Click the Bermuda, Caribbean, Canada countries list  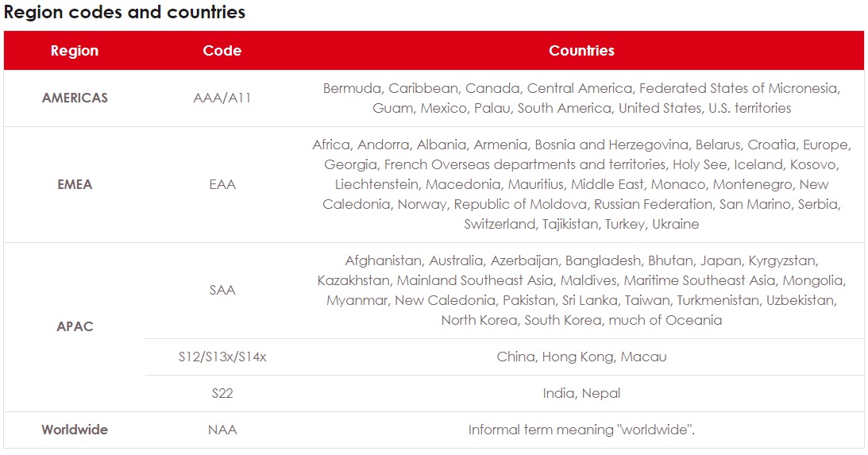coord(581,98)
